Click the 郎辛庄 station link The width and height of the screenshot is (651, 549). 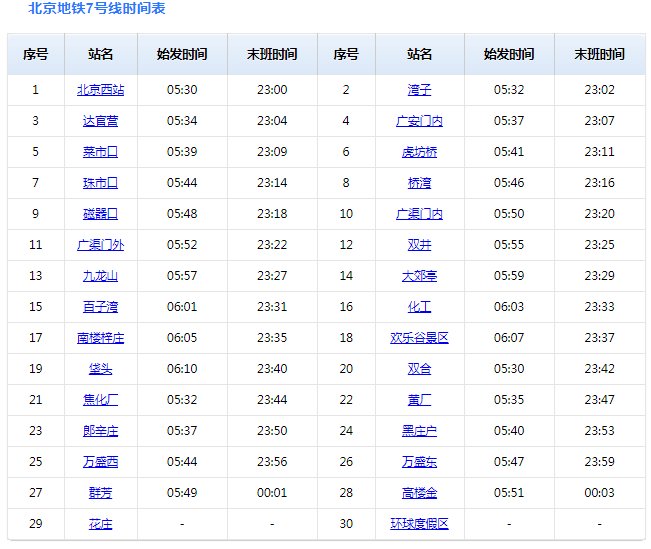(100, 431)
